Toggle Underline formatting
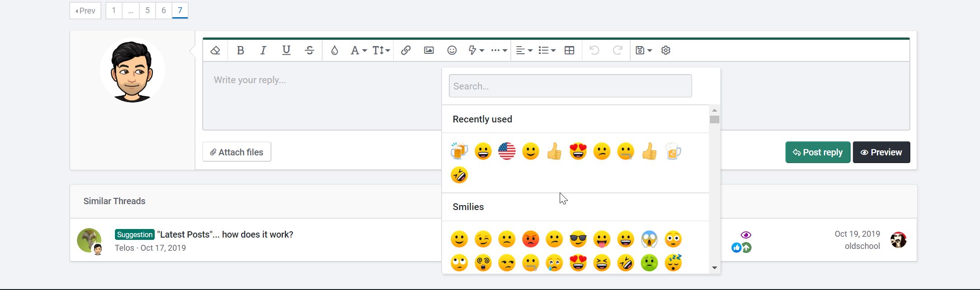The height and width of the screenshot is (290, 980). coord(286,50)
